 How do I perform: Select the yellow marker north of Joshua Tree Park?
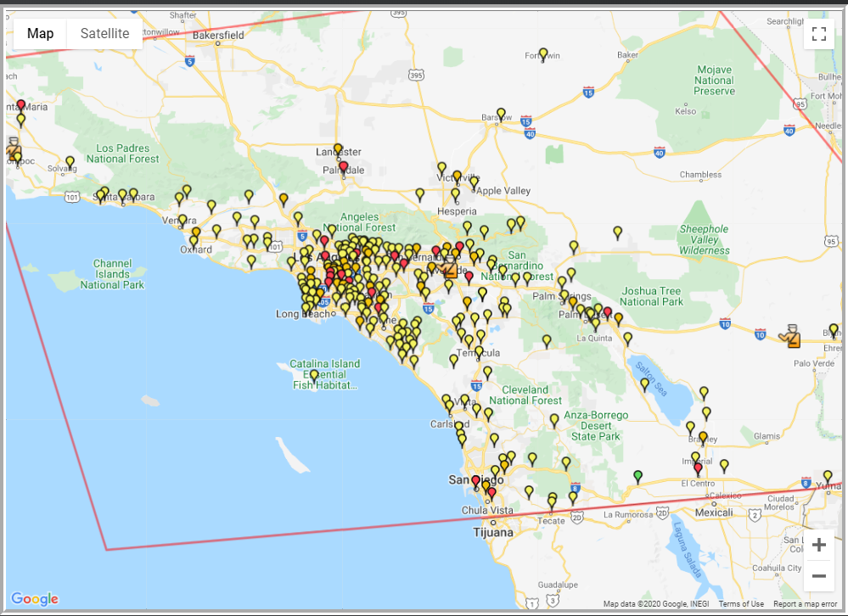point(618,233)
